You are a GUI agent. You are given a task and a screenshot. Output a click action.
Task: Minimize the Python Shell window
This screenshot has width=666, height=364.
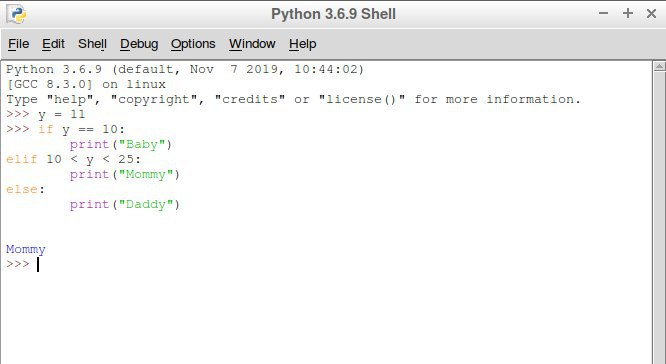coord(603,14)
